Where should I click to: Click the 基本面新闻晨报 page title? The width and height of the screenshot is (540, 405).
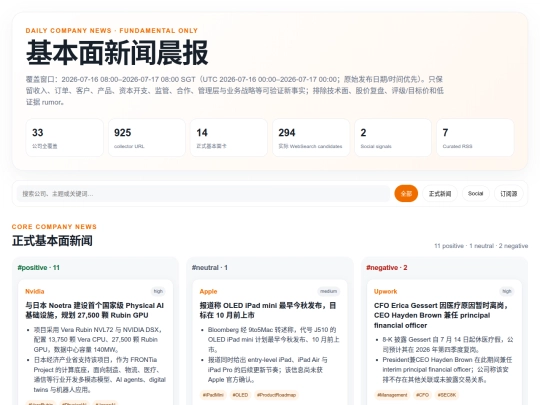coord(117,53)
